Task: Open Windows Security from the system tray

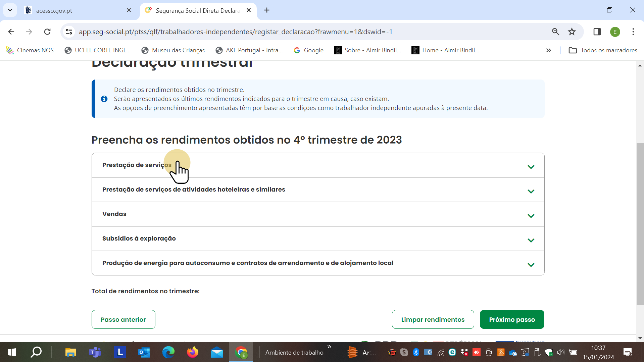Action: tap(549, 352)
